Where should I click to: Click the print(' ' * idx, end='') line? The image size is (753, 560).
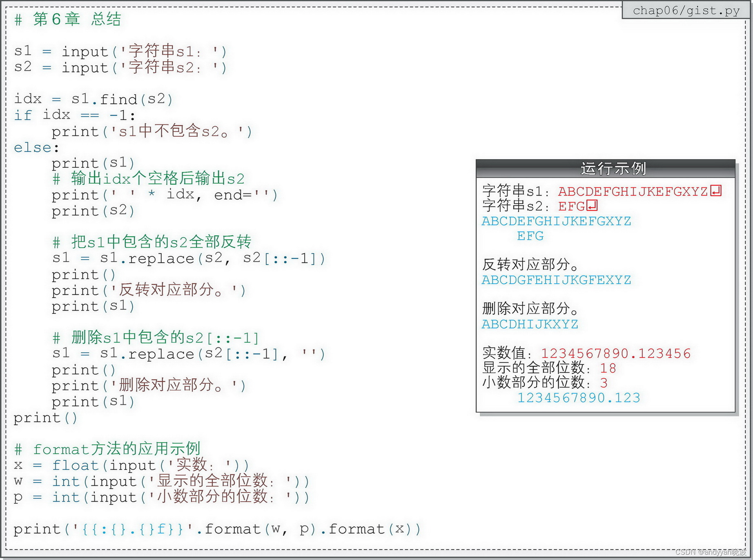165,195
